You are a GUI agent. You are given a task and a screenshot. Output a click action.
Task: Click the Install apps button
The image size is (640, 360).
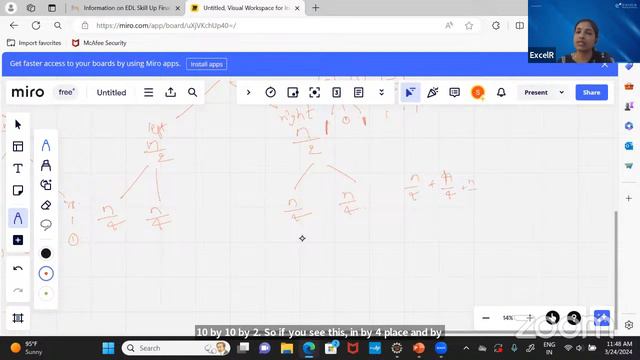coord(207,64)
